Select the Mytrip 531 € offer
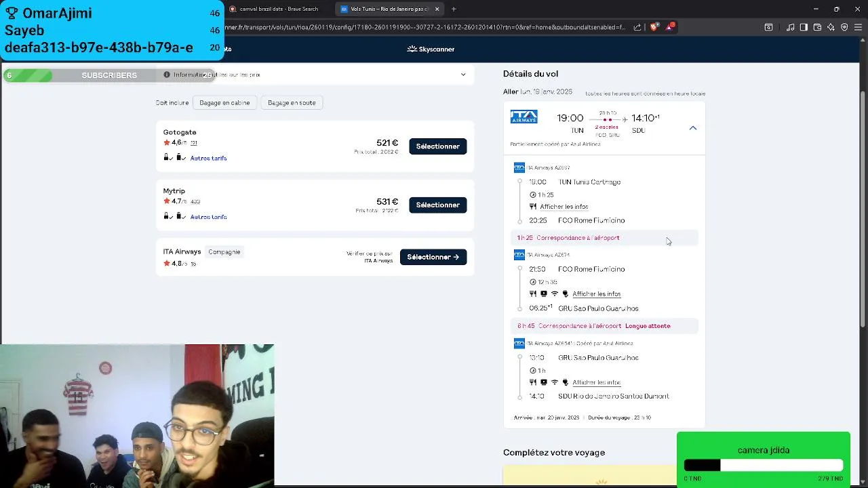This screenshot has height=488, width=868. point(438,205)
